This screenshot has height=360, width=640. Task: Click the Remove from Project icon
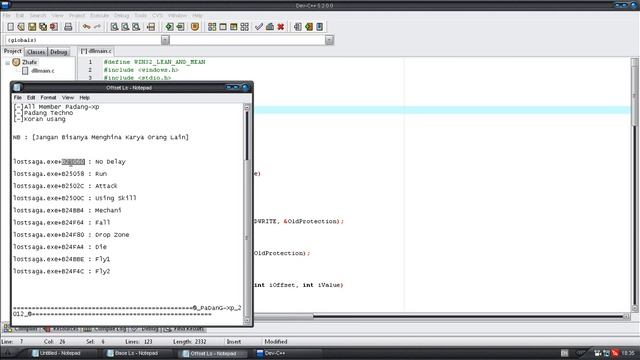click(180, 27)
